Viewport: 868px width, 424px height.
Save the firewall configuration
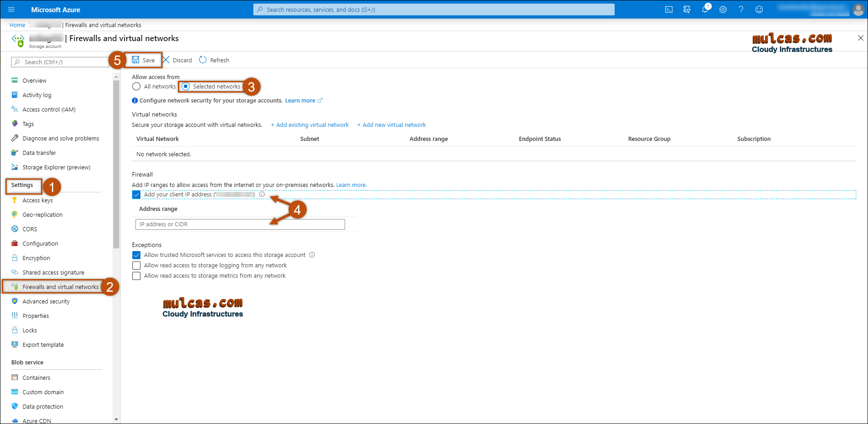[x=143, y=60]
